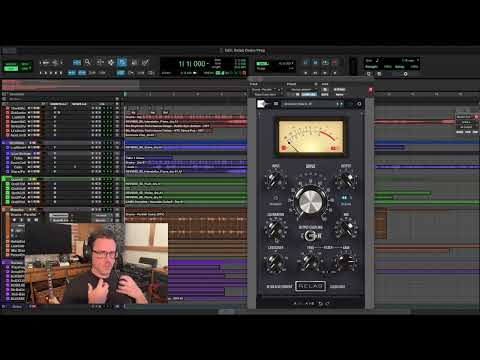Click the main counter showing 1|1|000
This screenshot has width=480, height=360.
coord(191,64)
